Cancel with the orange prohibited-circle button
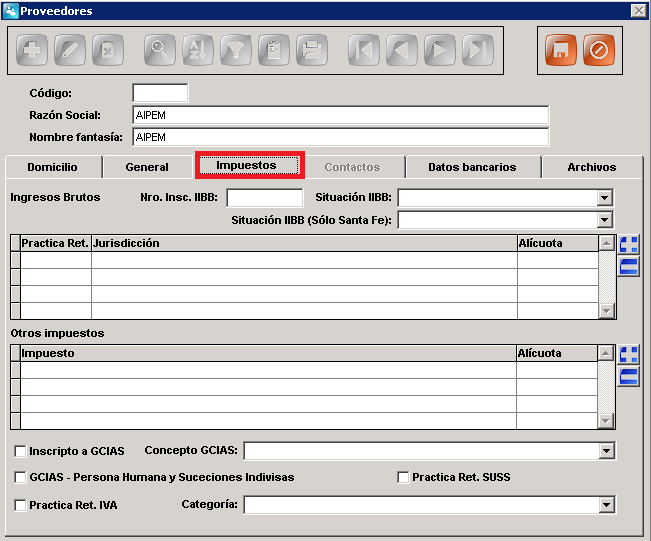This screenshot has width=651, height=541. (599, 50)
